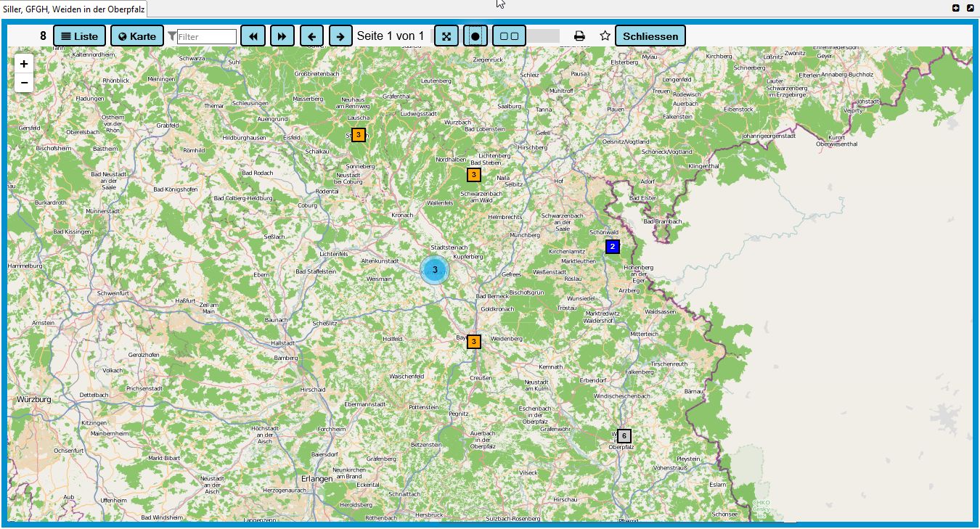Screen dimensions: 980x529
Task: Expand the round blue cluster marker labeled 3
Action: coord(435,270)
